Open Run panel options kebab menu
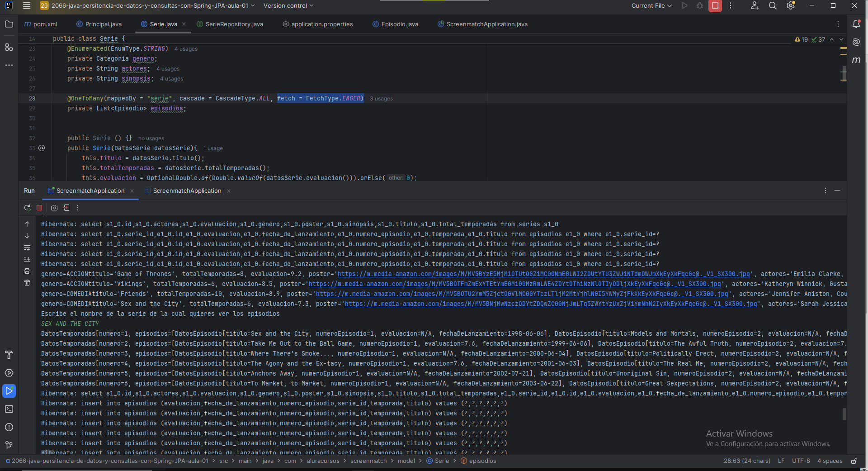The image size is (868, 471). pos(826,190)
